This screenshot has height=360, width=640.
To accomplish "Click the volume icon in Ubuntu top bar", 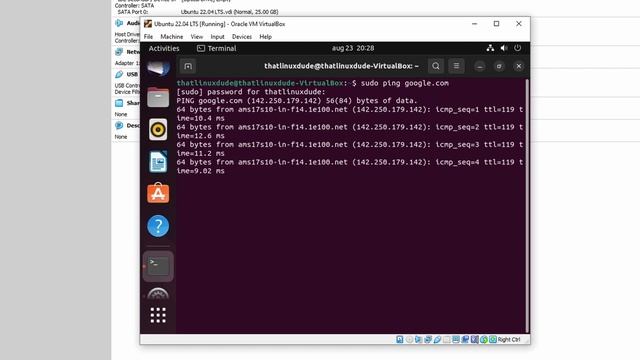I will tap(504, 48).
